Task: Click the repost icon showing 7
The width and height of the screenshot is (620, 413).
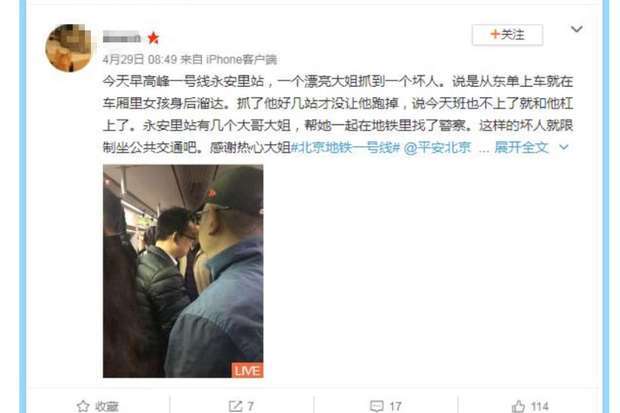Action: (x=236, y=406)
